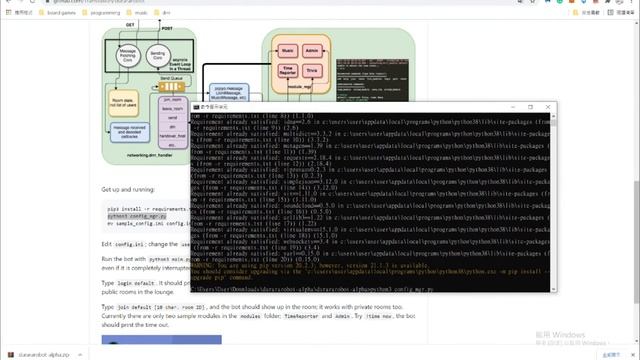Click the zip file icon in downloads bar
640x360 pixels.
(x=11, y=355)
